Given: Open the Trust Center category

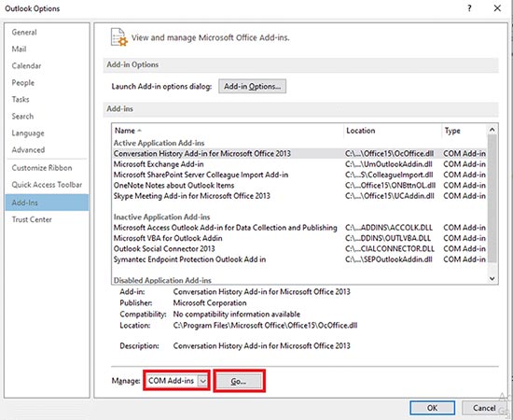Looking at the screenshot, I should [x=32, y=219].
